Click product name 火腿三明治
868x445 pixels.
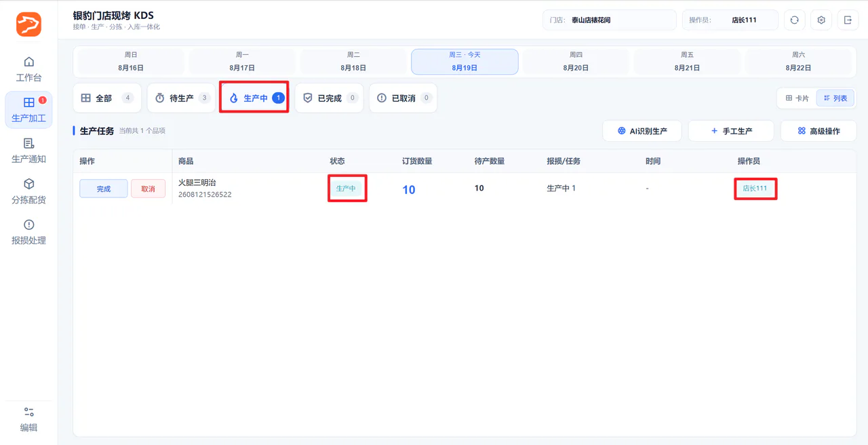[x=197, y=182]
